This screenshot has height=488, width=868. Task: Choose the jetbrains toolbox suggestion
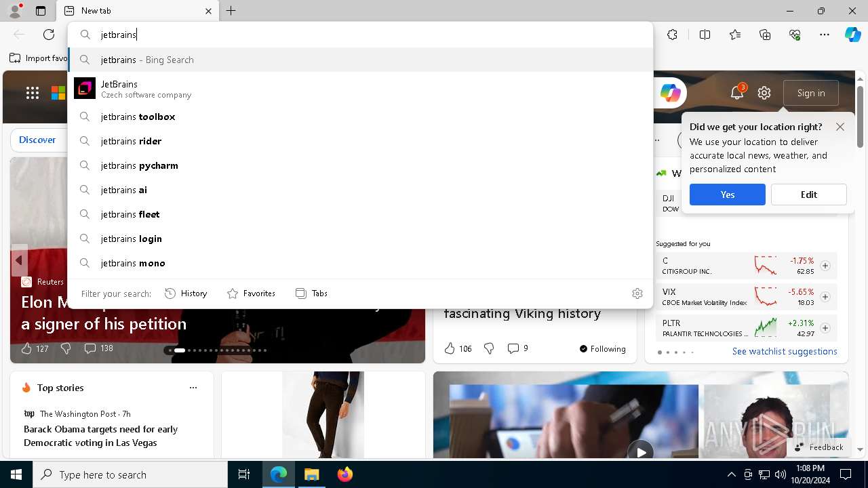360,117
